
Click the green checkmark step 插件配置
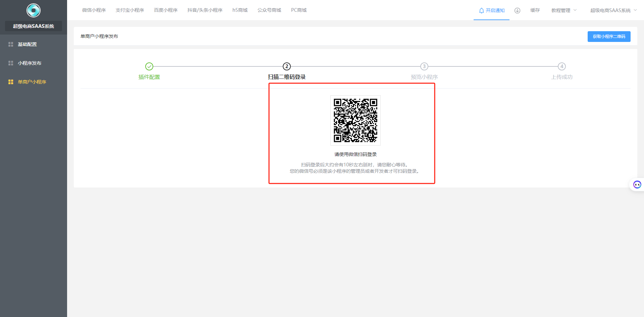pos(149,66)
